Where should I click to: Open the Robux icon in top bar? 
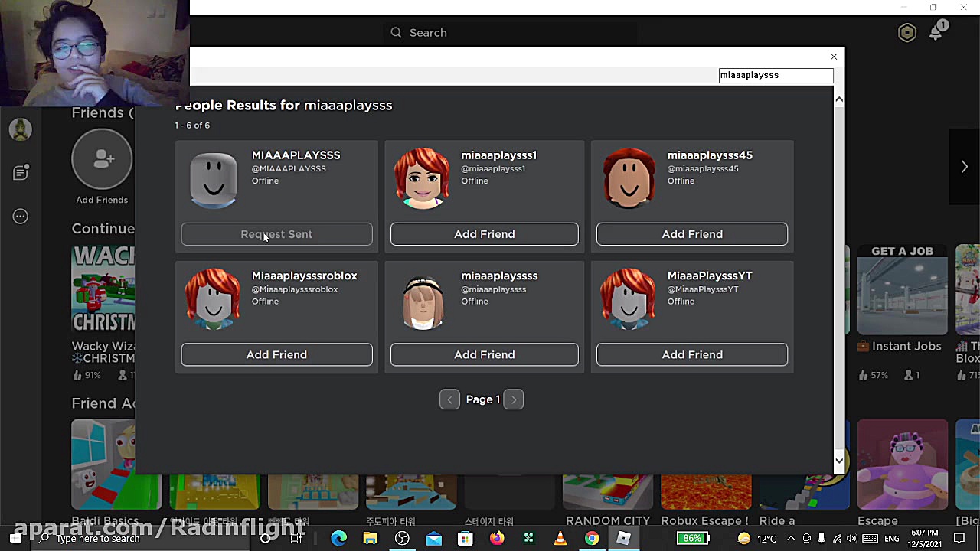[907, 33]
